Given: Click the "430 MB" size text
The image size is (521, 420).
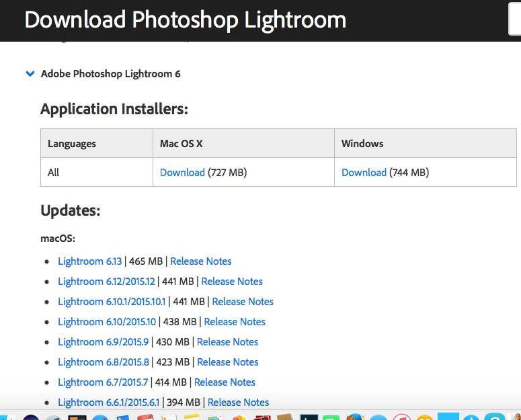Looking at the screenshot, I should click(x=173, y=342).
